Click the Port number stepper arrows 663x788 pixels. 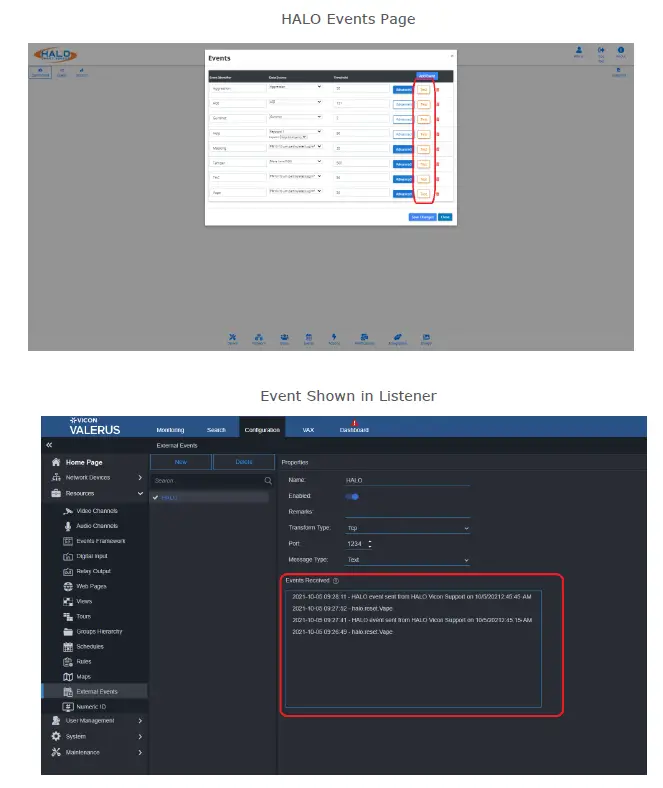370,544
